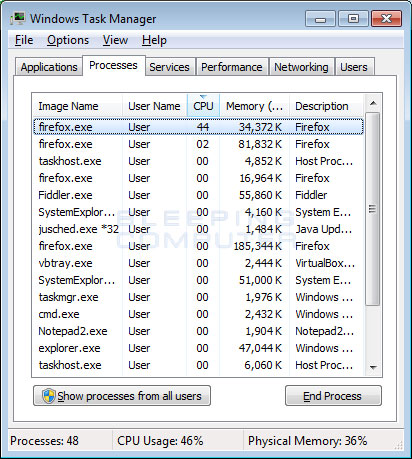
Task: Click the scrollbar down arrow
Action: tap(373, 367)
